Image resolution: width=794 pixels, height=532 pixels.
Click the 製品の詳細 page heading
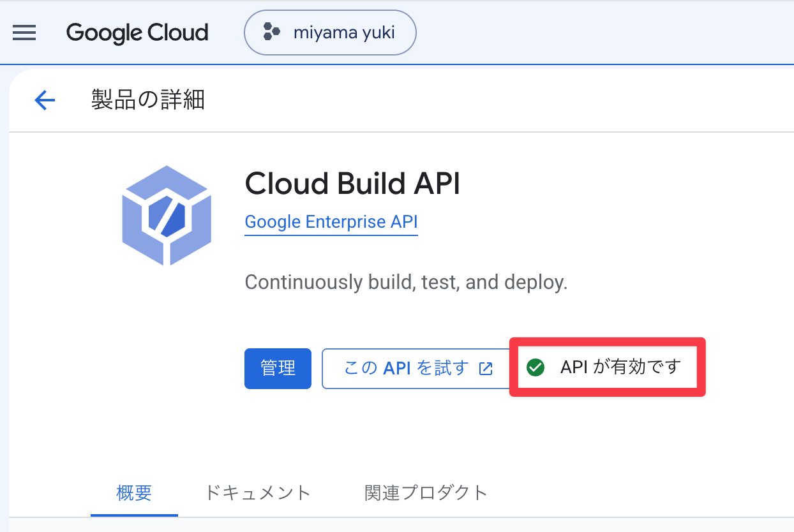(147, 100)
